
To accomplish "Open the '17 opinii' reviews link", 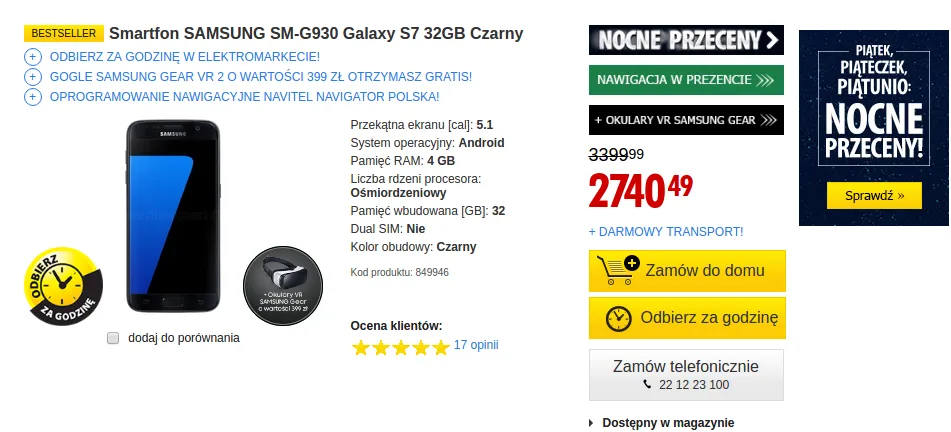I will click(x=476, y=345).
